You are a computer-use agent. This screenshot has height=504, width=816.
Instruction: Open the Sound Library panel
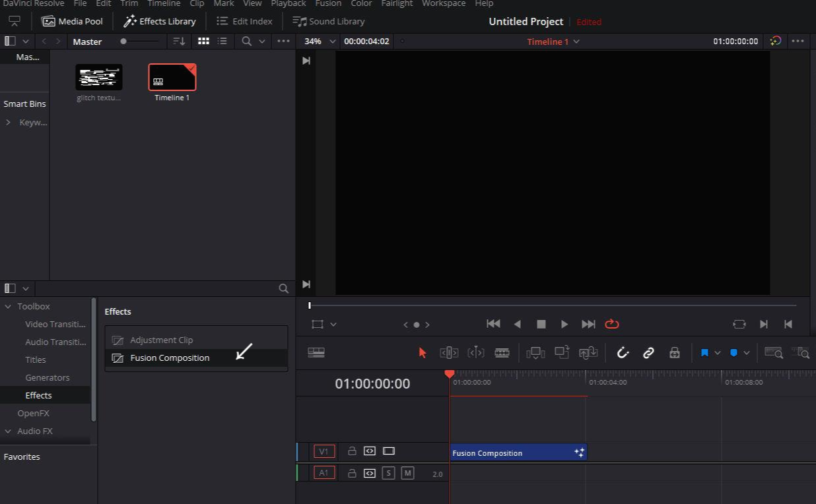click(x=329, y=21)
